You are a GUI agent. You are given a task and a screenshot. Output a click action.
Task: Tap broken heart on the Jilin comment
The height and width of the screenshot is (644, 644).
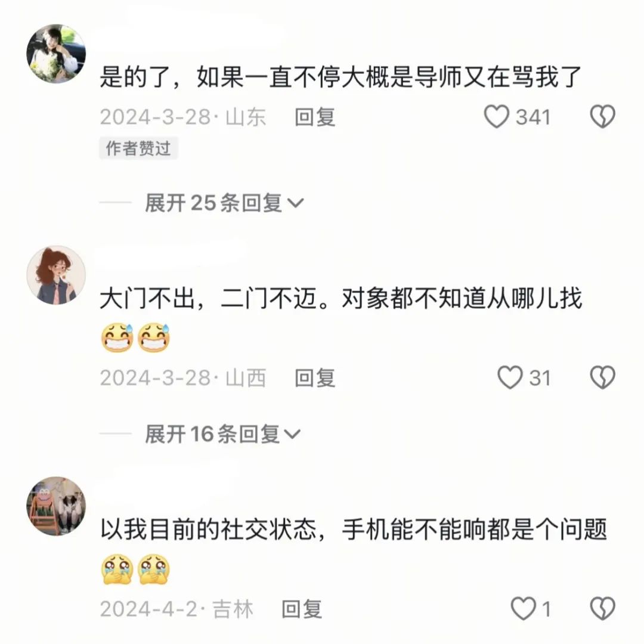click(602, 608)
